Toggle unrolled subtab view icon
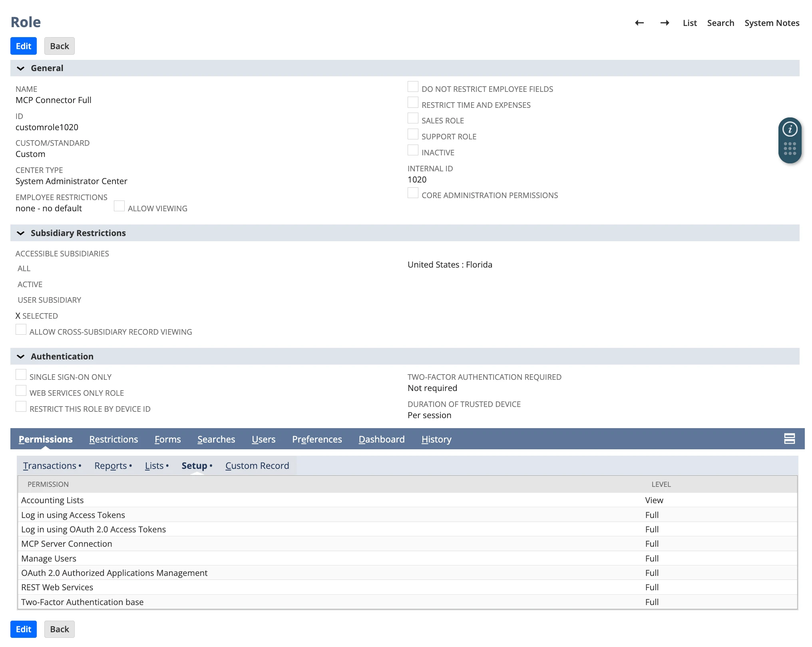 (789, 439)
